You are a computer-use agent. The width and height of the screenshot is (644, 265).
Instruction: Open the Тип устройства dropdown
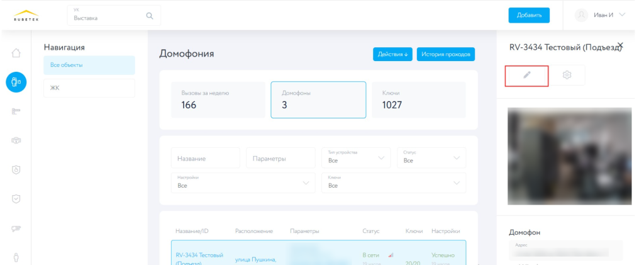click(356, 158)
